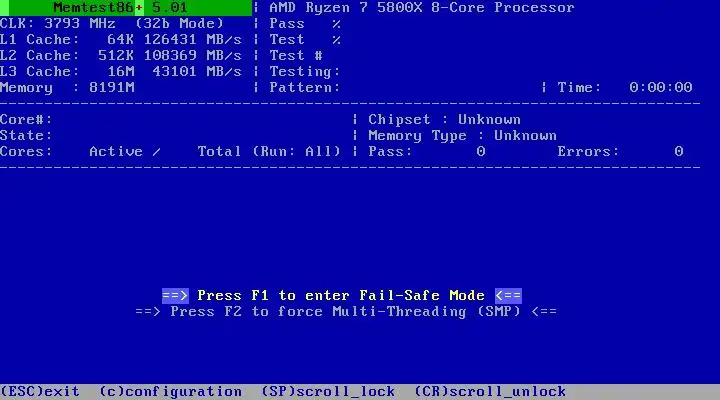Select Press F2 to force Multi-Threading (SMP)
Screen dimensions: 720x400
pyautogui.click(x=346, y=312)
